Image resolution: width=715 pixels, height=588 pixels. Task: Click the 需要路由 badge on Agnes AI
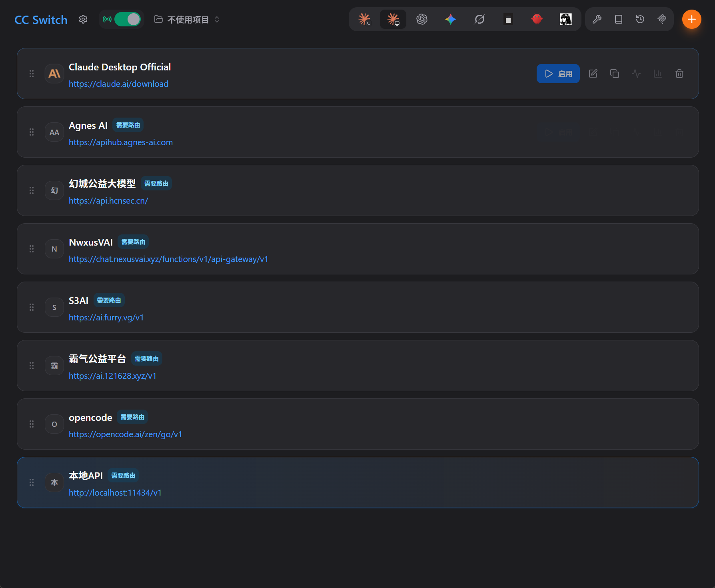click(128, 125)
